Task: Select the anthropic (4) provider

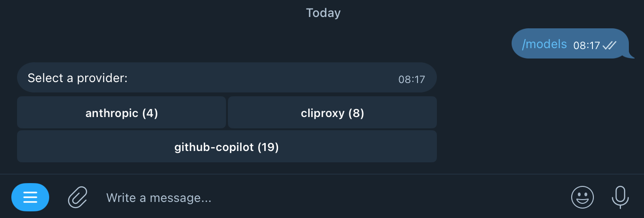Action: [x=122, y=113]
